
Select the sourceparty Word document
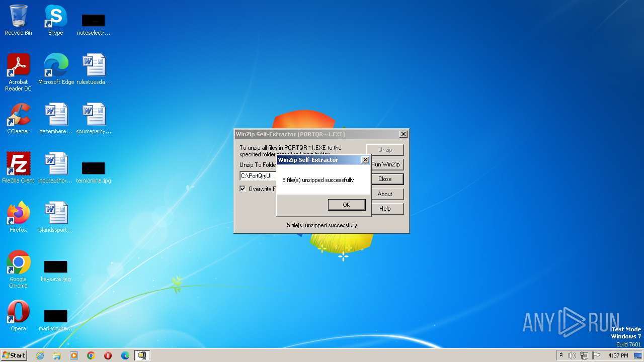(x=94, y=118)
